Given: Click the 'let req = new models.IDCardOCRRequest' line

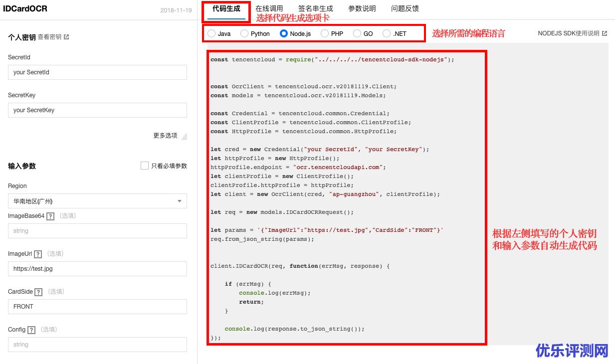Looking at the screenshot, I should click(x=282, y=212).
